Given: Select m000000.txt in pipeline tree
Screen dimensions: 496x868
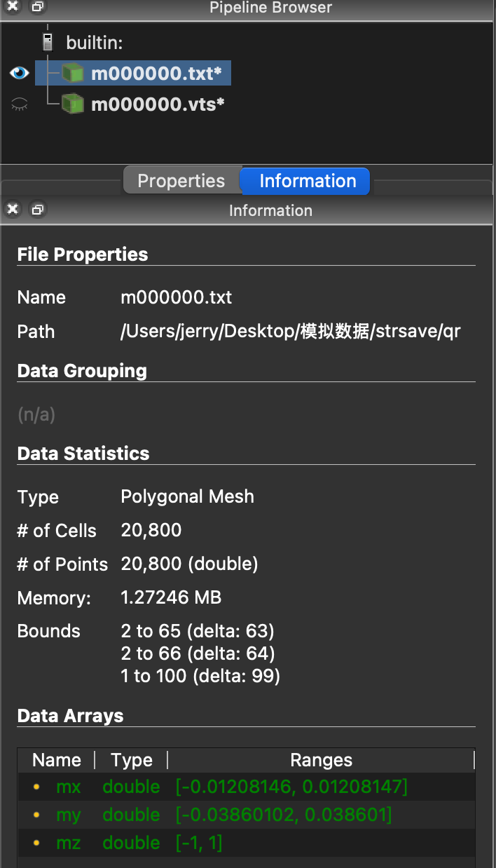Looking at the screenshot, I should (x=161, y=73).
